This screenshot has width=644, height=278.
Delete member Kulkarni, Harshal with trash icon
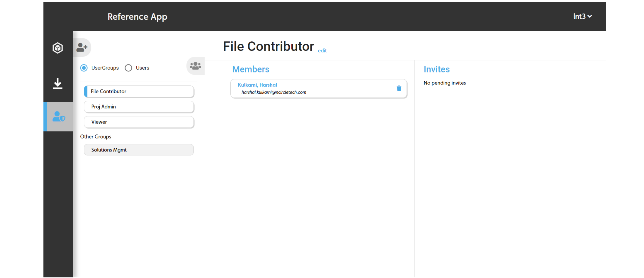(399, 88)
